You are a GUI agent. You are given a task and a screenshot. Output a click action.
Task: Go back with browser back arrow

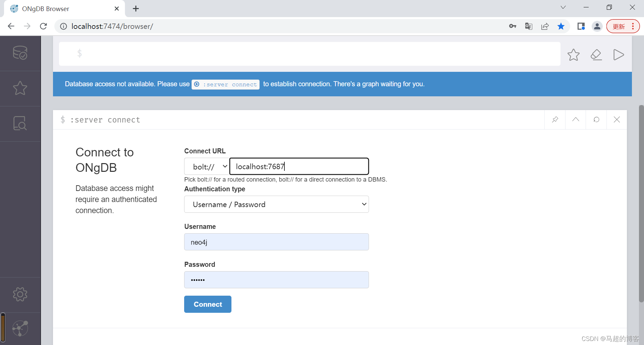coord(11,26)
